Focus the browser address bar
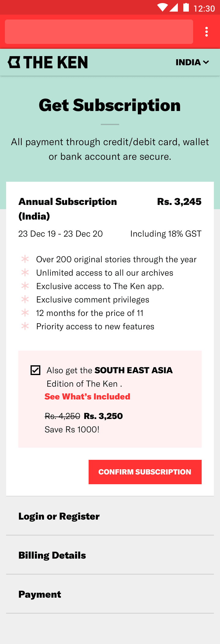The height and width of the screenshot is (644, 220). [x=99, y=32]
